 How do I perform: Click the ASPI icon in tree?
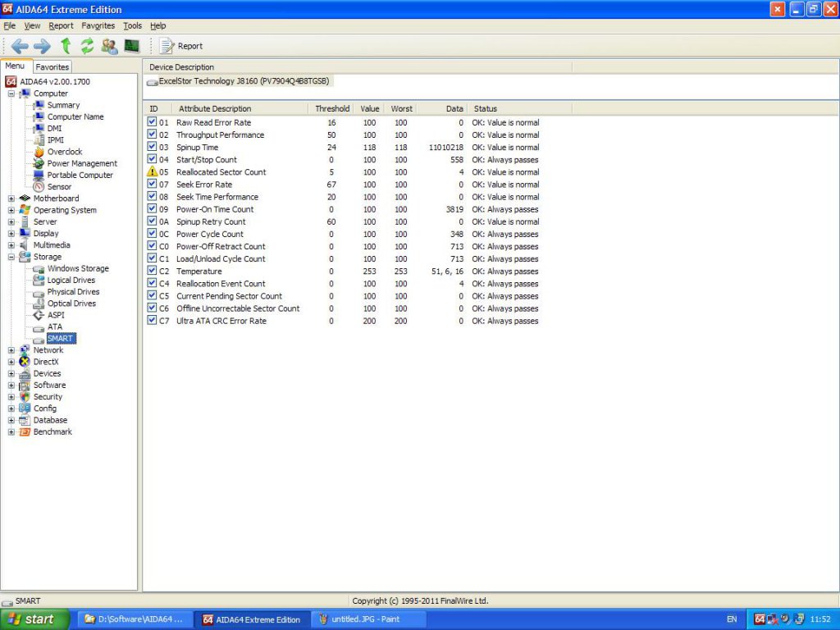pyautogui.click(x=39, y=315)
